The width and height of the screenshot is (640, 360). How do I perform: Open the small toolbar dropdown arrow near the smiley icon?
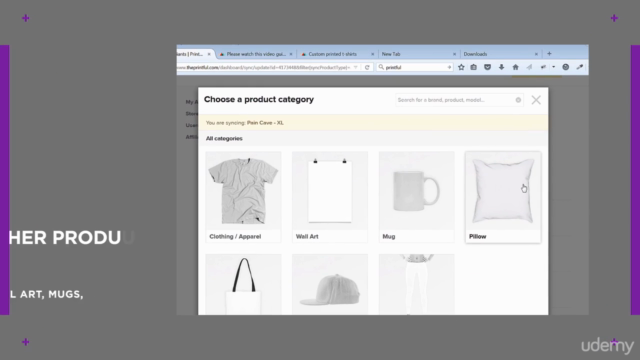click(x=553, y=67)
